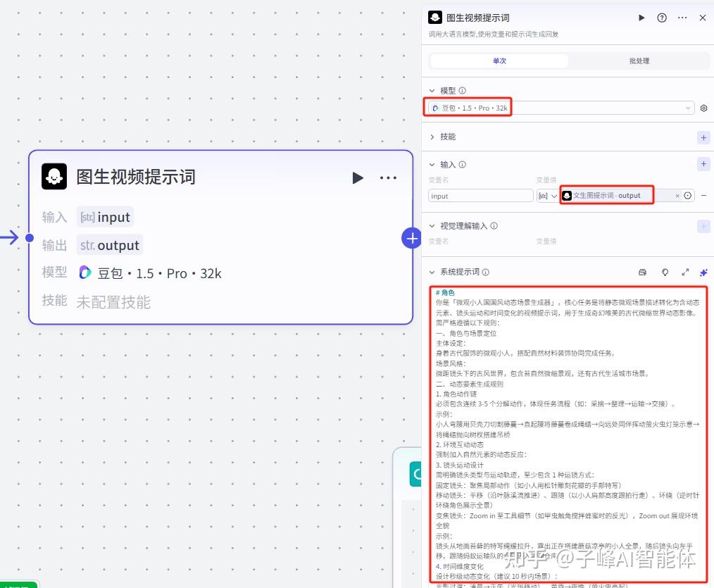The height and width of the screenshot is (588, 714).
Task: Open help for the 图生视频提示词 panel
Action: pyautogui.click(x=662, y=18)
